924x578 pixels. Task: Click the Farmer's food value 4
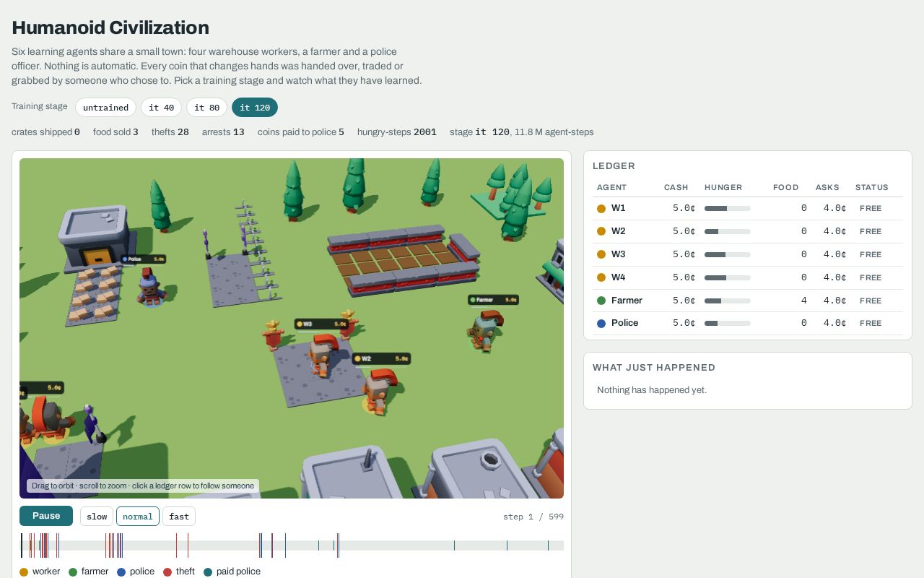click(x=803, y=301)
